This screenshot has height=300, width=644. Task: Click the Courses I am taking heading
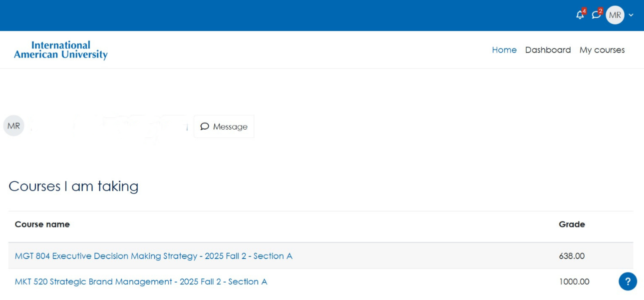[x=73, y=186]
